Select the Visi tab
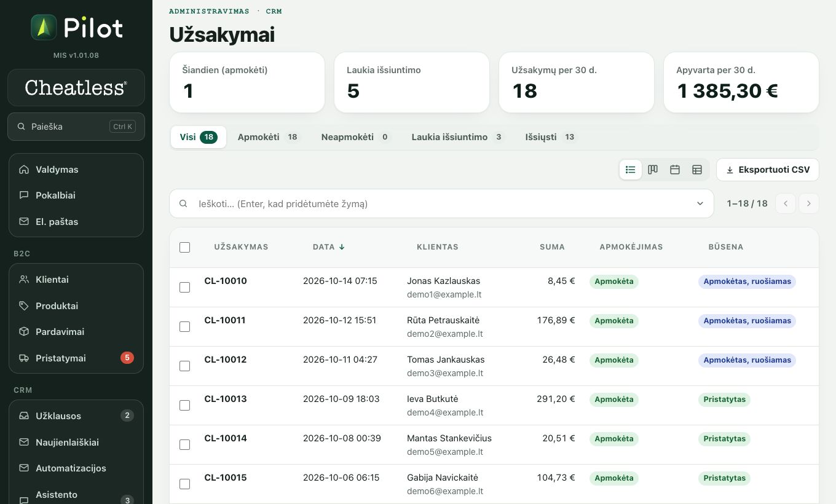Image resolution: width=836 pixels, height=504 pixels. 198,137
